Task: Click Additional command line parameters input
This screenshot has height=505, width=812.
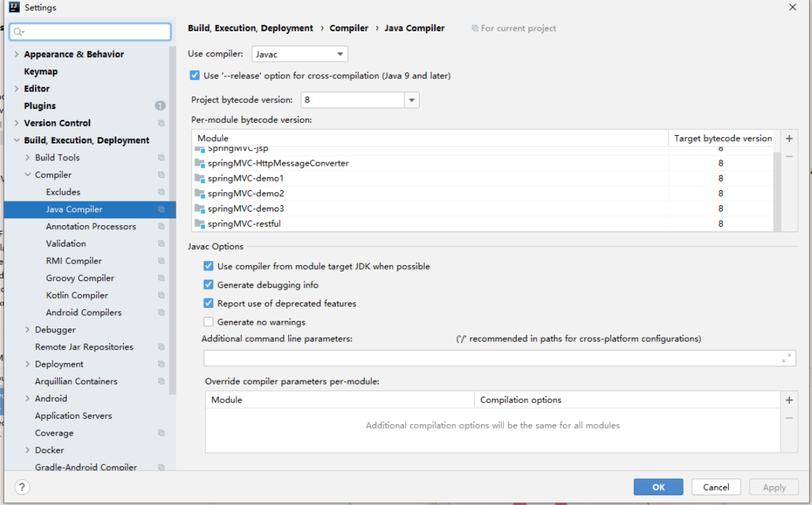Action: 500,358
